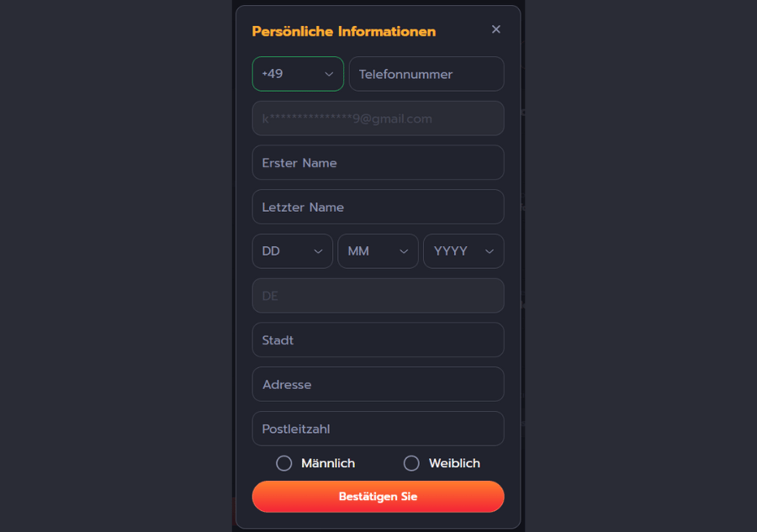Expand the YYYY year dropdown
Image resolution: width=757 pixels, height=532 pixels.
[463, 251]
